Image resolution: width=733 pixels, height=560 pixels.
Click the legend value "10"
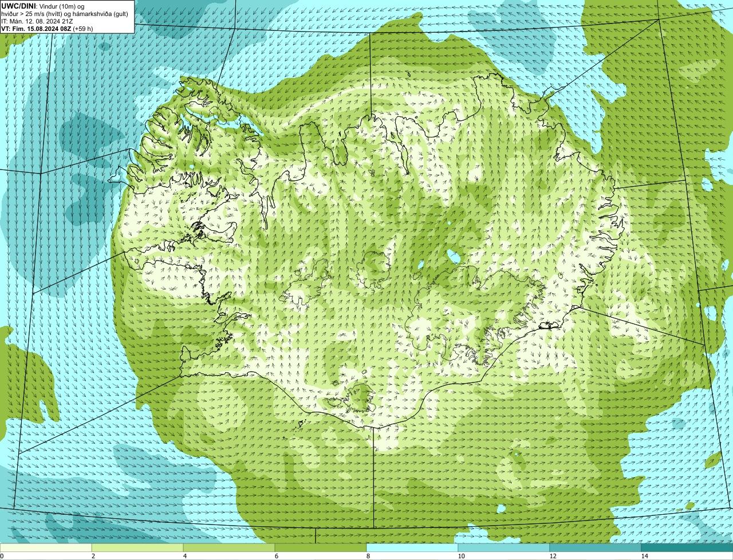pyautogui.click(x=461, y=556)
